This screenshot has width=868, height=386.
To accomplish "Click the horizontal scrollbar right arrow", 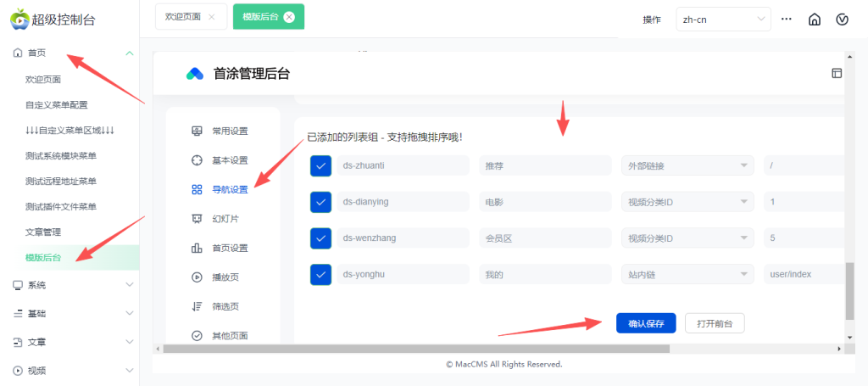I will 839,349.
